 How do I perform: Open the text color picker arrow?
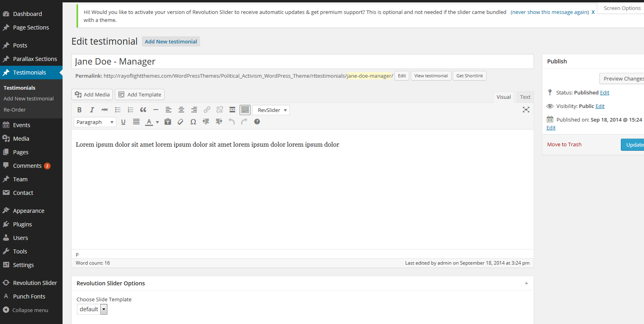(x=157, y=122)
